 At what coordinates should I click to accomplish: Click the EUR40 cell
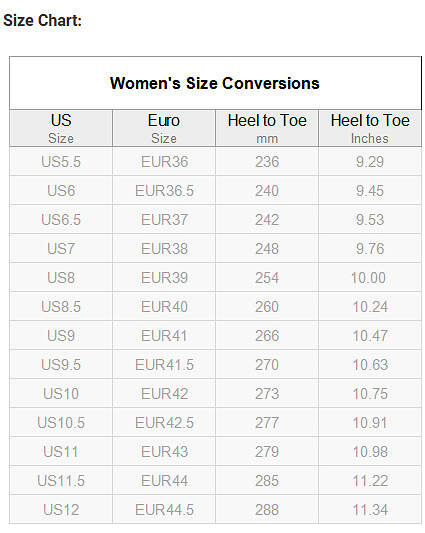tap(164, 307)
